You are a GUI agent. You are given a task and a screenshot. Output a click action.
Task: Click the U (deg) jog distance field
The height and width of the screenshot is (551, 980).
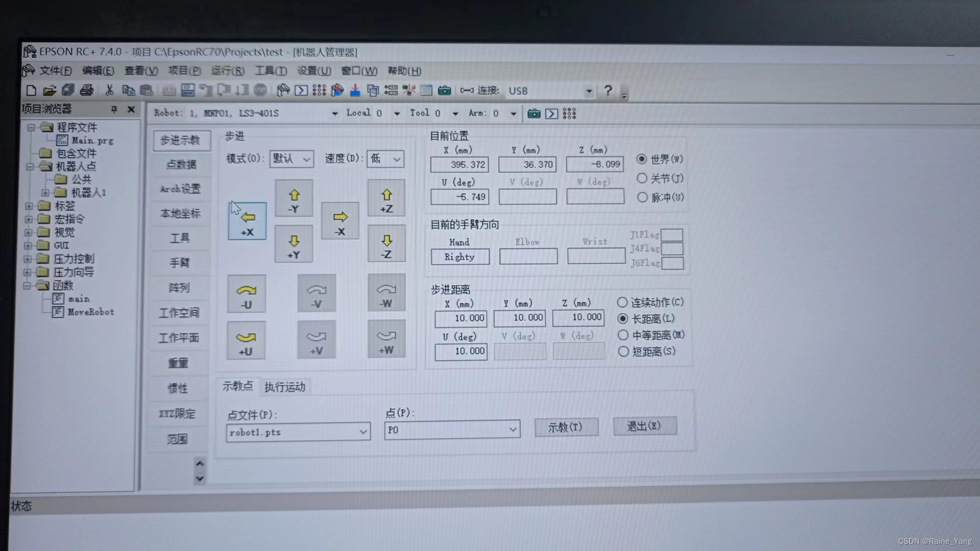pos(461,352)
